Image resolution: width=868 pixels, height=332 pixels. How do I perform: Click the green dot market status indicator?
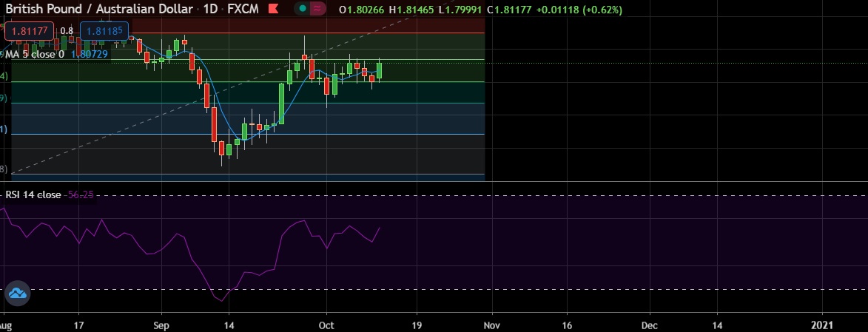coord(302,9)
